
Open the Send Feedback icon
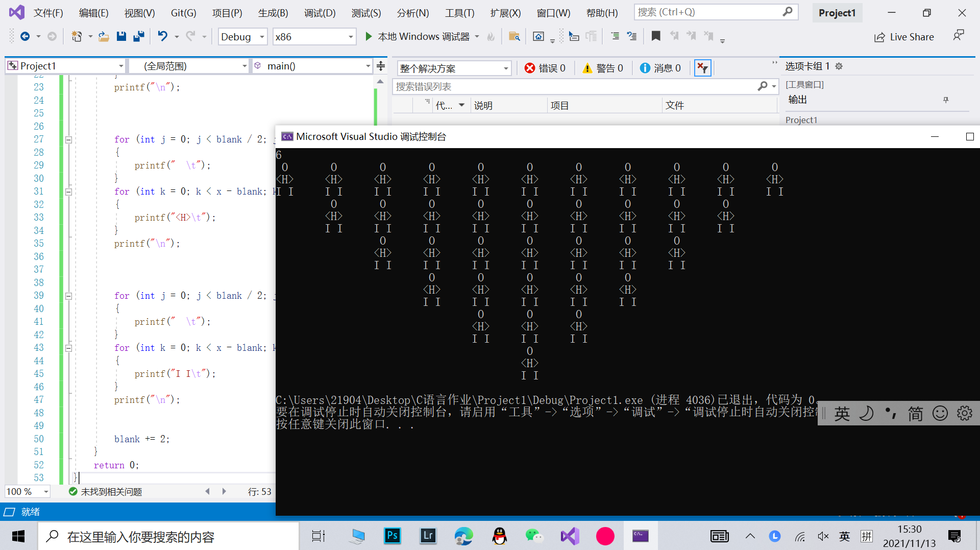[x=959, y=36]
